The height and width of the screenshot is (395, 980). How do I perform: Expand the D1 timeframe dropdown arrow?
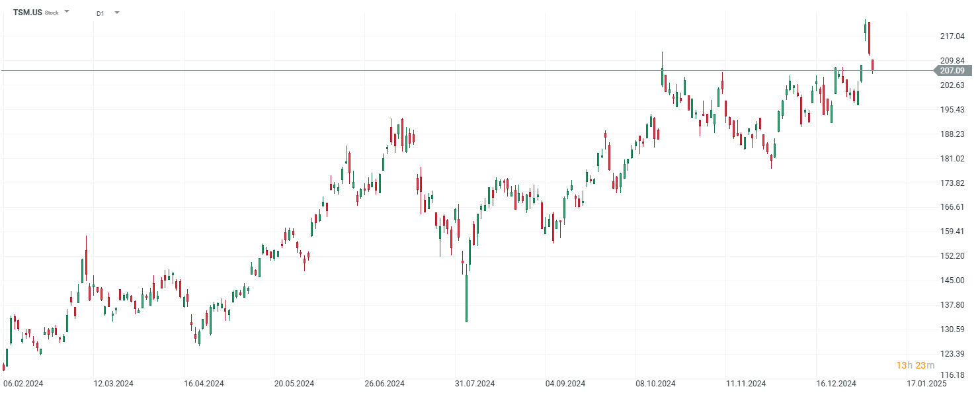click(x=117, y=13)
